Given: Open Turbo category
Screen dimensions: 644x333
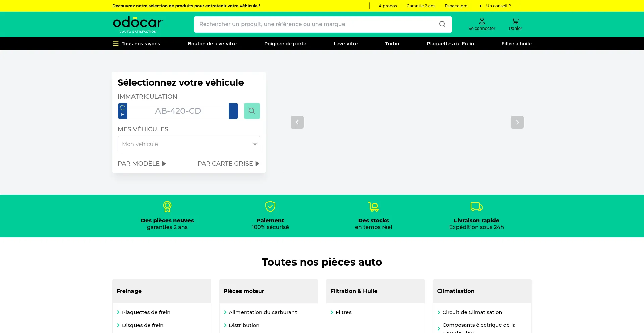Looking at the screenshot, I should pos(392,44).
